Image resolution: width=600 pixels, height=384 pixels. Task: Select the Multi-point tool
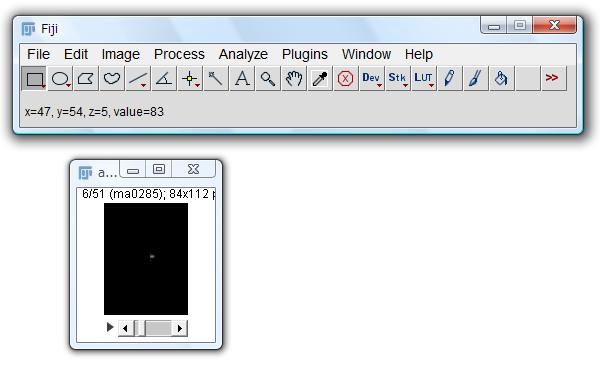[190, 78]
